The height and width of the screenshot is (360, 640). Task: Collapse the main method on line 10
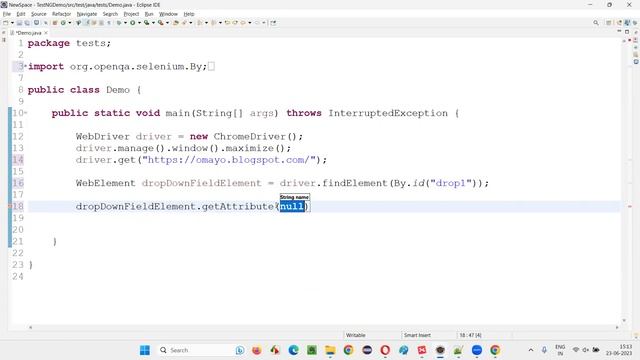(x=26, y=112)
